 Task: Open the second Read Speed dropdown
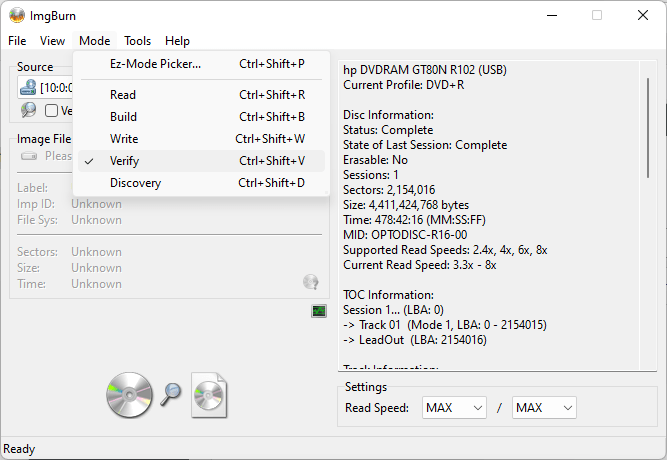pyautogui.click(x=544, y=407)
